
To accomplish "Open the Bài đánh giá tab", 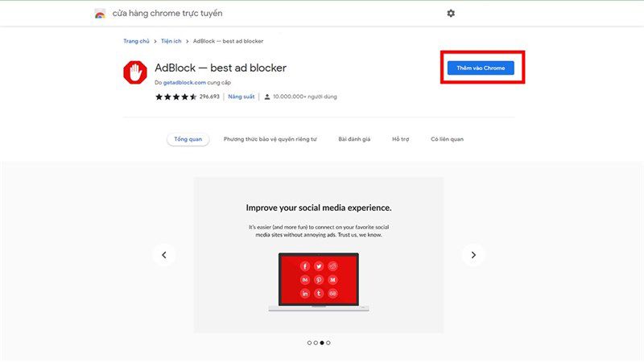I will pos(354,139).
